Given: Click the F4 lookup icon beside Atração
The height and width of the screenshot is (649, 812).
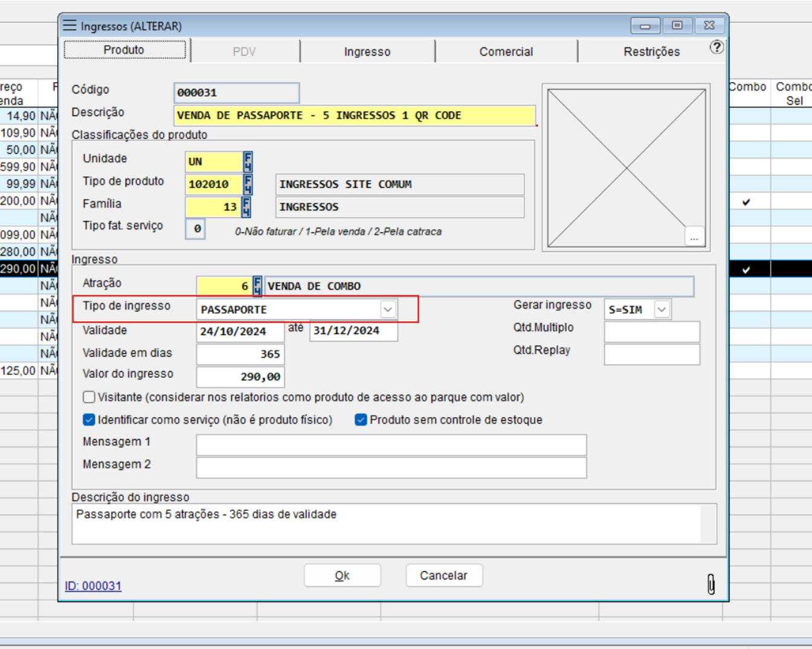Looking at the screenshot, I should click(x=257, y=286).
